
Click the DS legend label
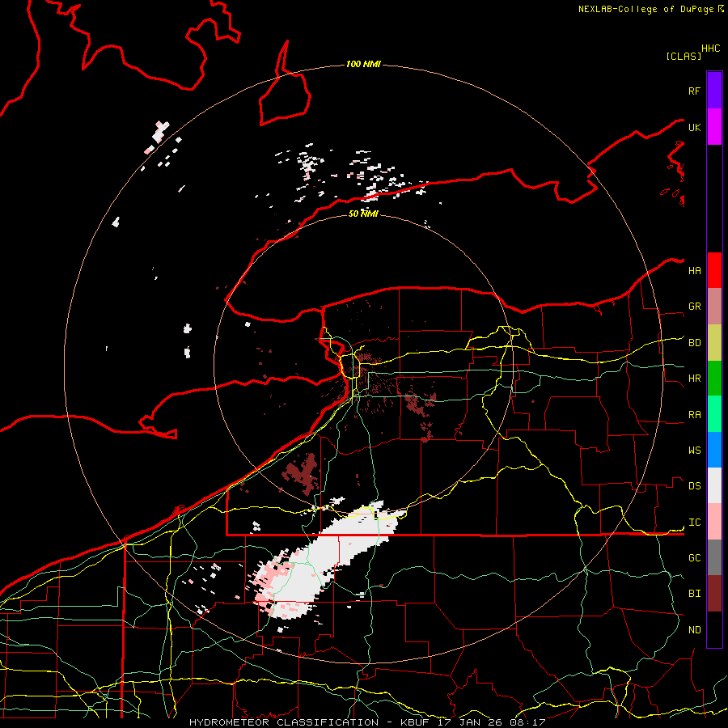694,486
